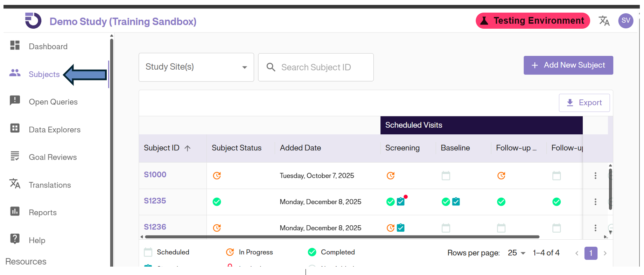Click the language translate icon in header
The width and height of the screenshot is (644, 275).
click(x=604, y=21)
